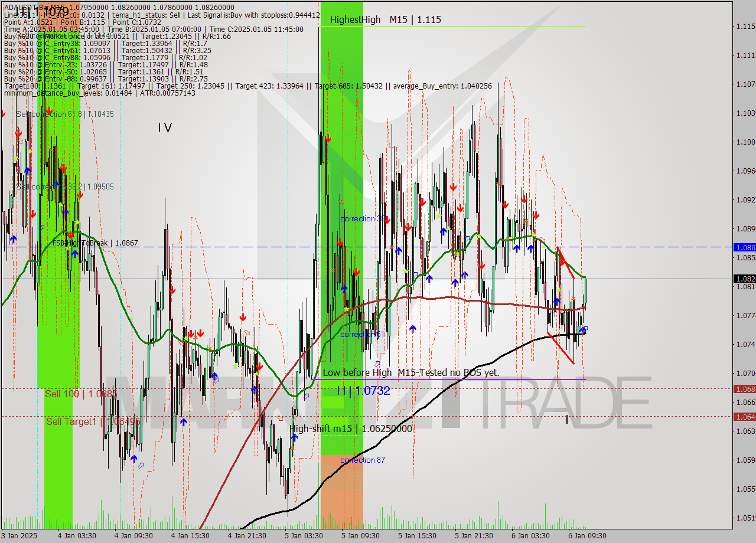Click the Sell correction 61.8 | 1.10435 label

point(65,114)
